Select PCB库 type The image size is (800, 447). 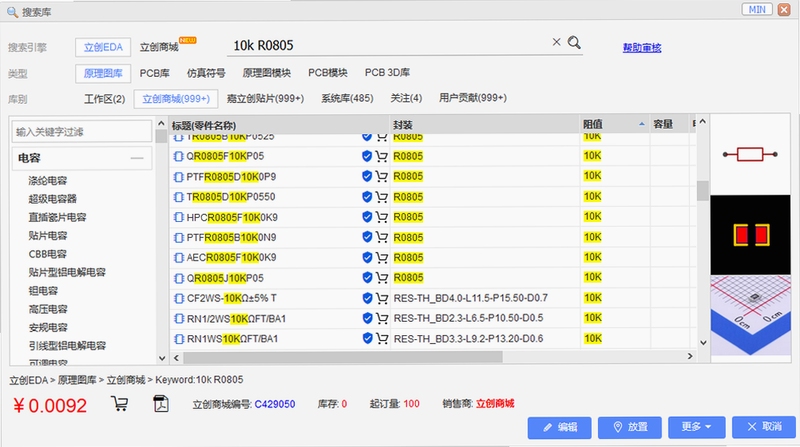pos(155,73)
